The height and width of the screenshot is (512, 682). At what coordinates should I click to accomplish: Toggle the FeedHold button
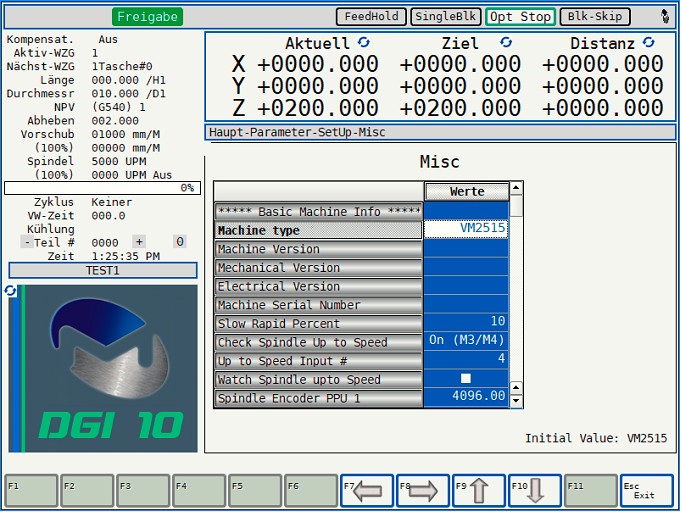pos(371,17)
